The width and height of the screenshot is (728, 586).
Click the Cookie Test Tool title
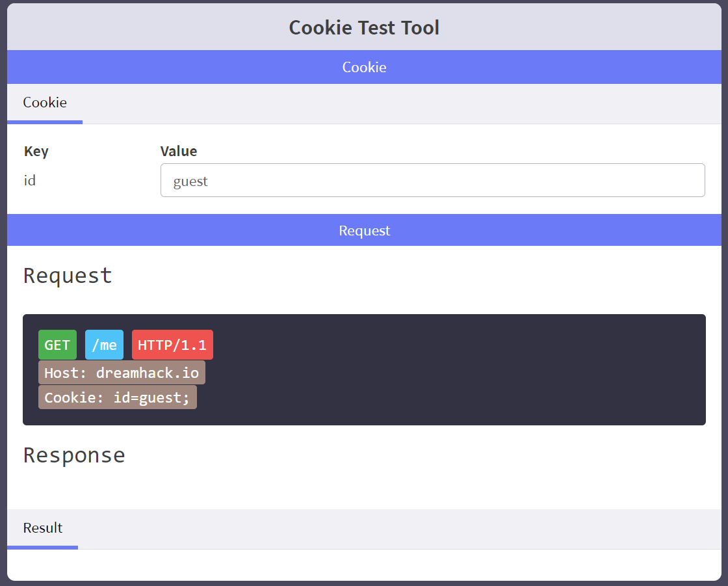[x=364, y=27]
